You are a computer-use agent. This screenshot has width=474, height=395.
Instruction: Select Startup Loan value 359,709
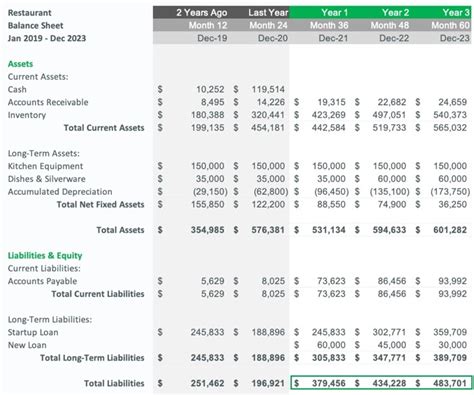point(450,332)
